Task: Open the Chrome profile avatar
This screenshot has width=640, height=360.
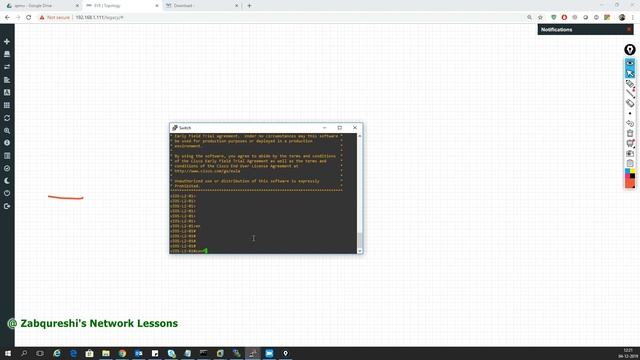Action: point(622,18)
